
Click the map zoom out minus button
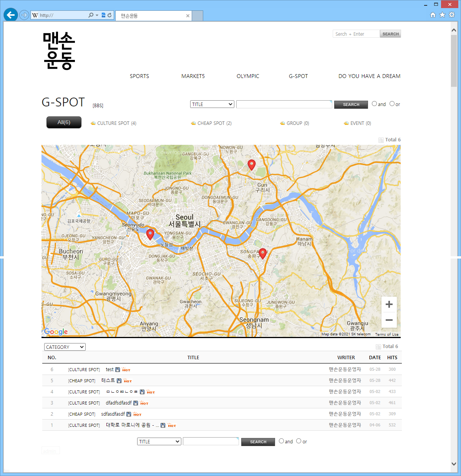(389, 320)
